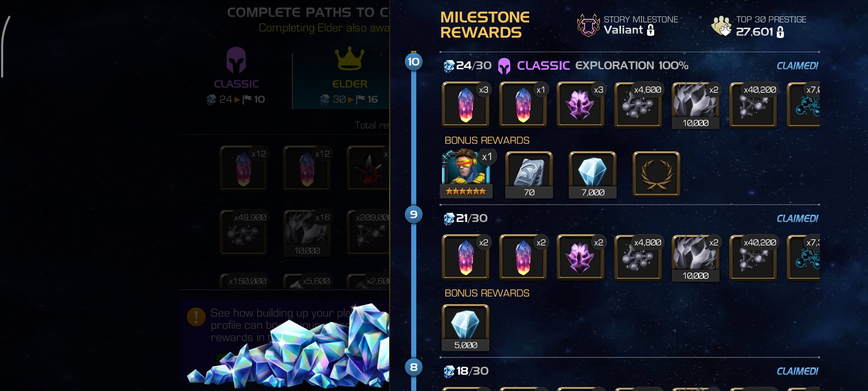
Task: Tap the 7,000 crystal shard bonus reward
Action: (x=593, y=175)
